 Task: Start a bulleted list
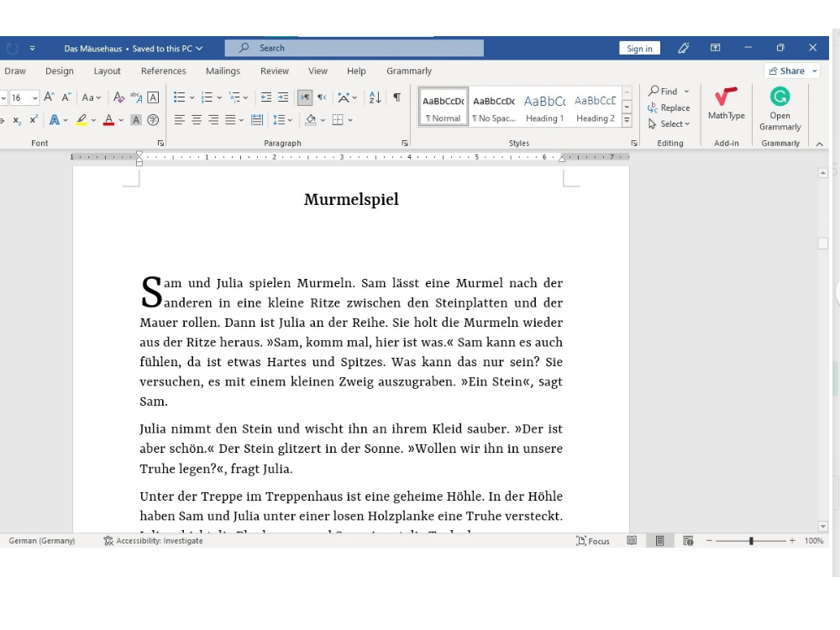point(180,97)
